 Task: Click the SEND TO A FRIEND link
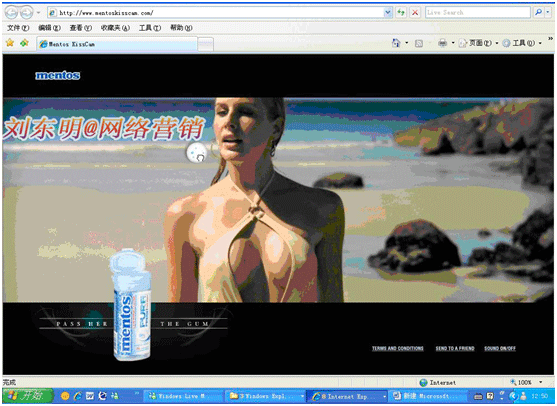click(455, 348)
